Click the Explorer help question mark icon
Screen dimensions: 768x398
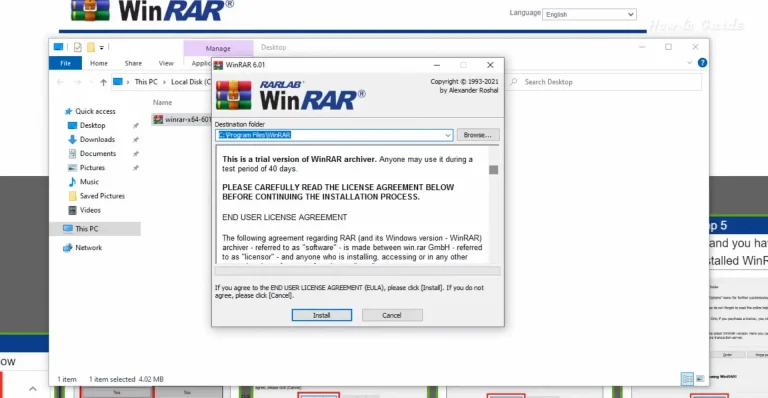point(702,63)
